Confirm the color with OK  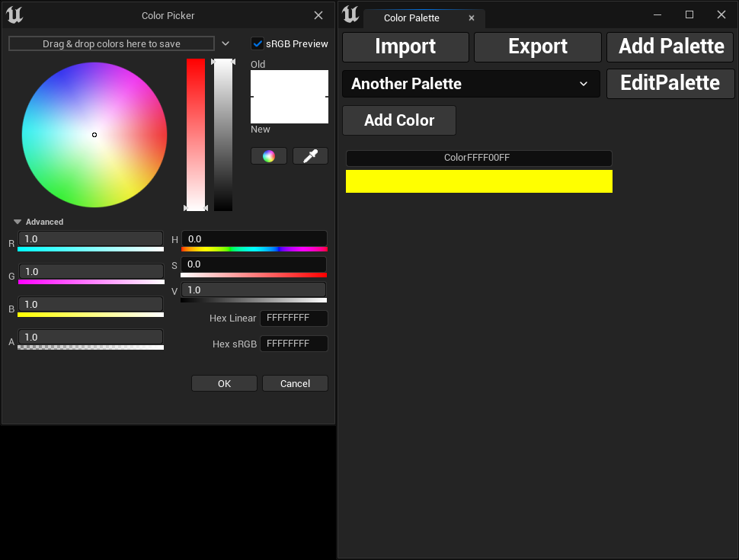click(x=224, y=383)
